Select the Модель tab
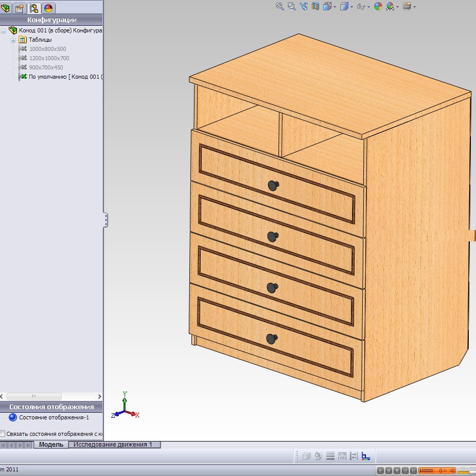476x476 pixels. (x=51, y=445)
